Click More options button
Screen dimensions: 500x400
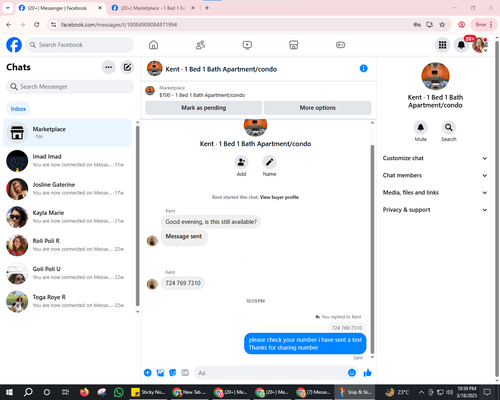point(317,108)
